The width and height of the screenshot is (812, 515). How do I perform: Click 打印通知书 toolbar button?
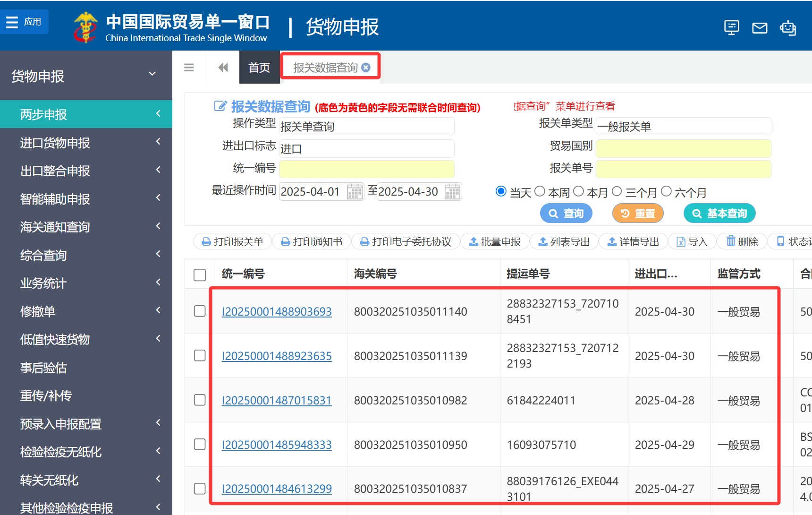pos(312,241)
